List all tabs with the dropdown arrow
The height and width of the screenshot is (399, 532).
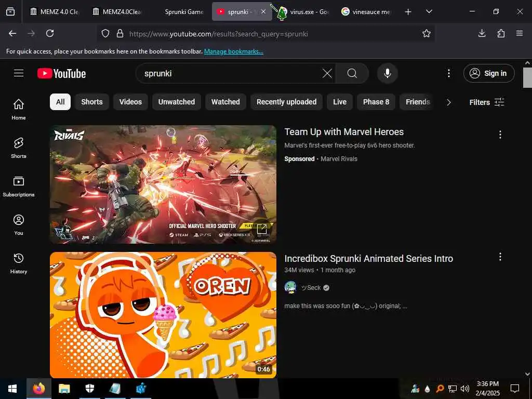click(429, 11)
